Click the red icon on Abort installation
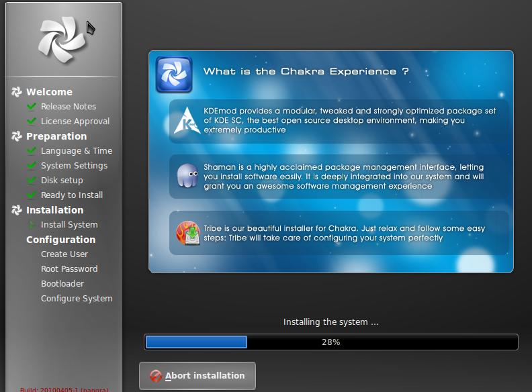532x392 pixels. [x=156, y=376]
